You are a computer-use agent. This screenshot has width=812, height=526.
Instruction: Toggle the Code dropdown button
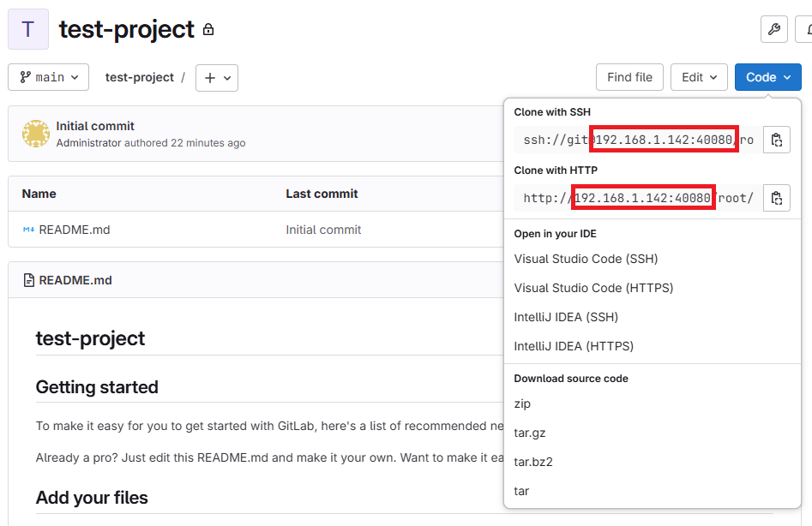[x=768, y=78]
